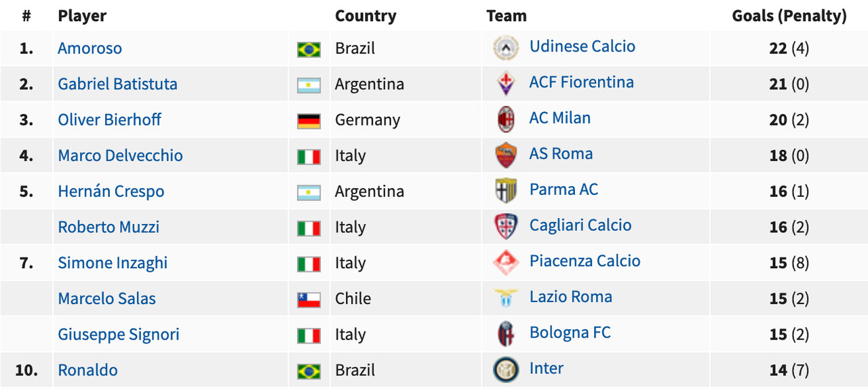Open Gabriel Batistuta's player link
The width and height of the screenshot is (868, 389).
pyautogui.click(x=117, y=84)
